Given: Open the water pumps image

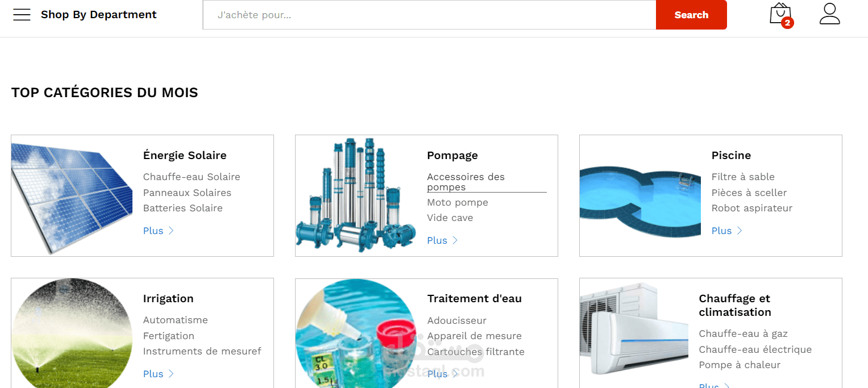Looking at the screenshot, I should click(x=356, y=195).
